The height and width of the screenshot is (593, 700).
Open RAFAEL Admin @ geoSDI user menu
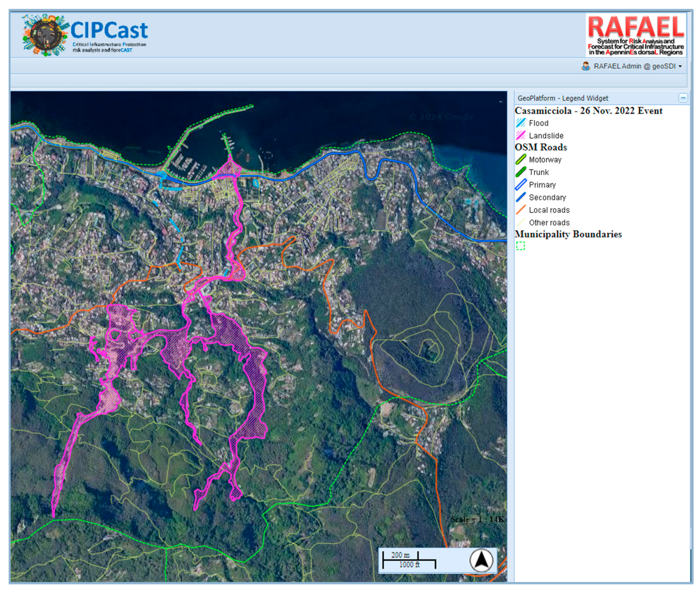click(634, 66)
